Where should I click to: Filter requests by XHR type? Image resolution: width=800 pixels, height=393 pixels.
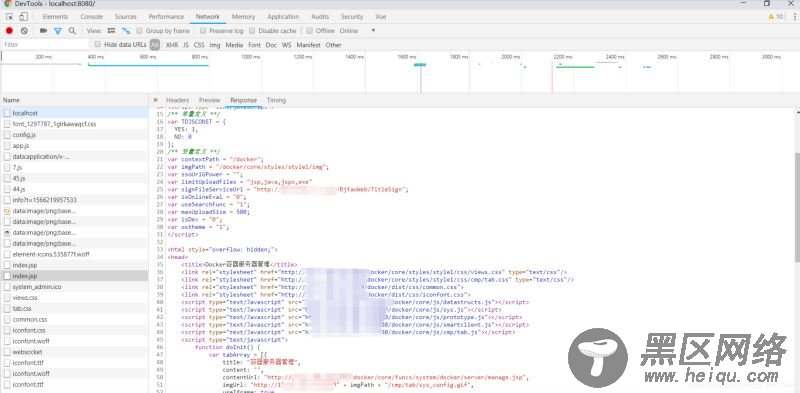pyautogui.click(x=172, y=45)
